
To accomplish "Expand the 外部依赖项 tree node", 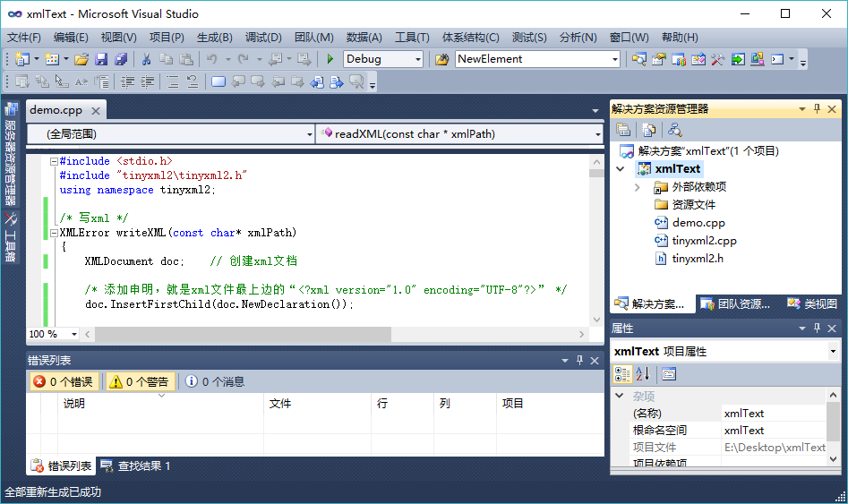I will point(637,187).
